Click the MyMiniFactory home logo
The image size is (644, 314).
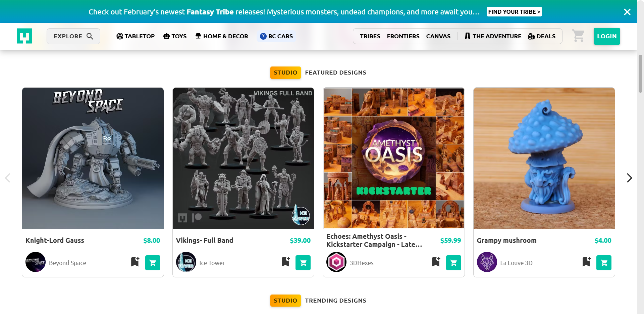click(24, 36)
